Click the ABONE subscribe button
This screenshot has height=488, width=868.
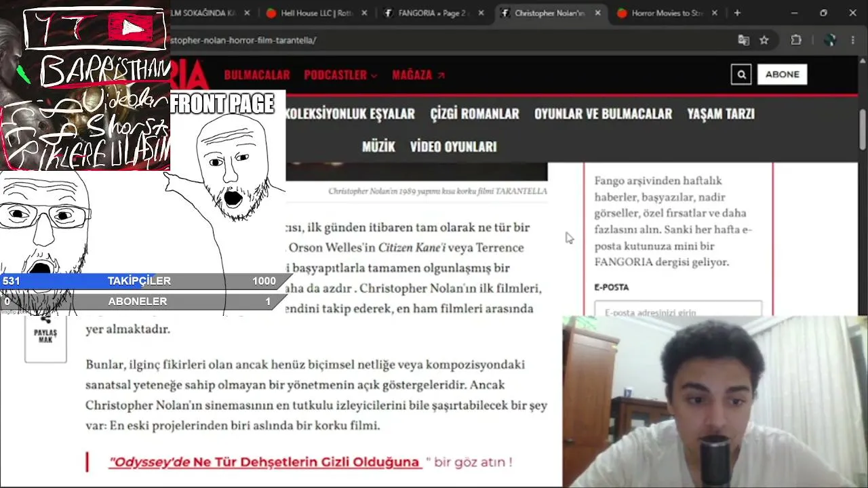pos(782,75)
